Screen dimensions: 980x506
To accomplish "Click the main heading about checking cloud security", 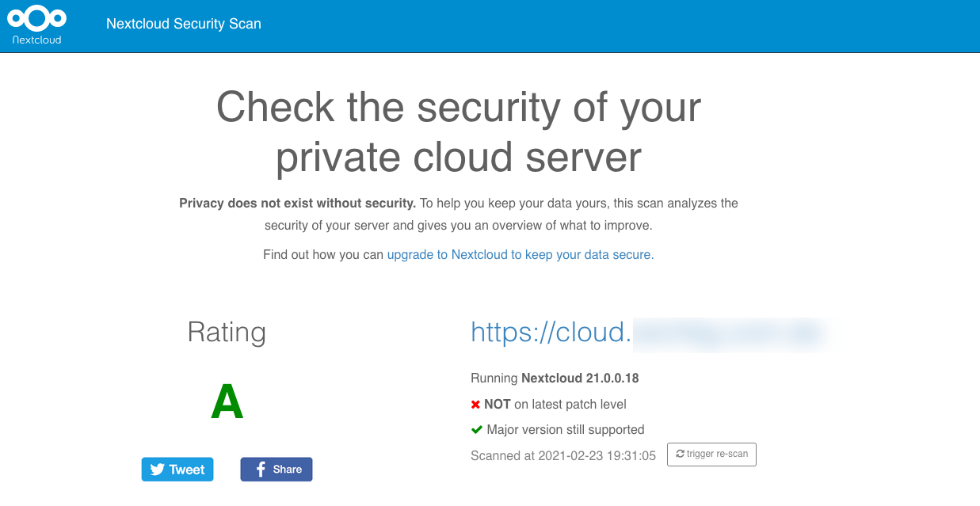I will point(459,132).
